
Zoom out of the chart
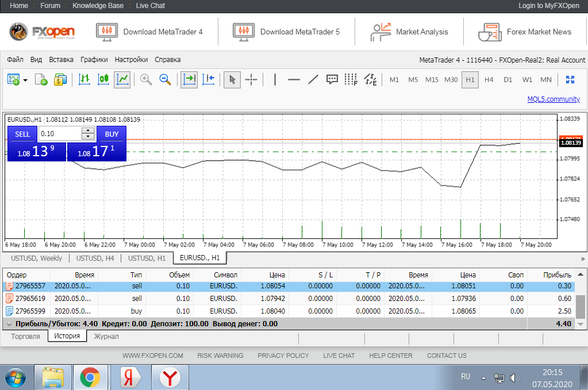(165, 79)
